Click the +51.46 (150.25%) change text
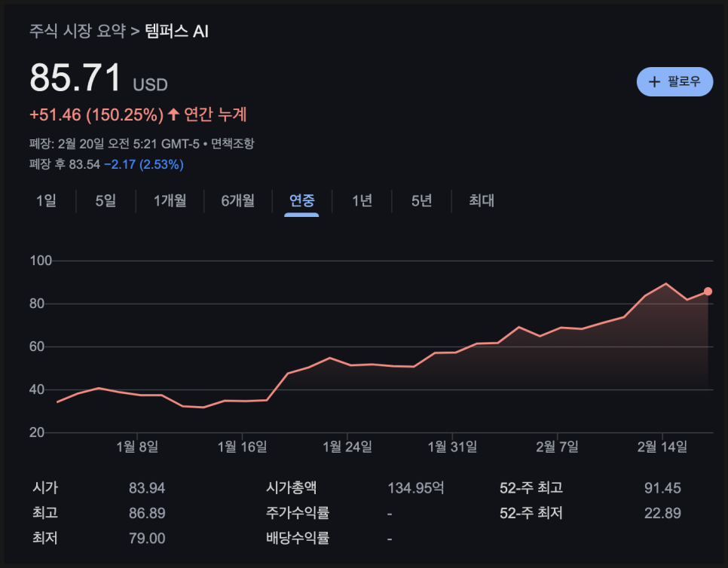 [x=96, y=115]
